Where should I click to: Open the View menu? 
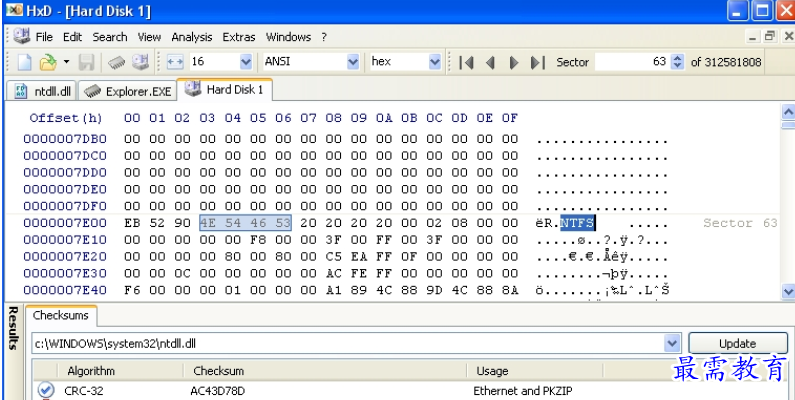point(149,37)
